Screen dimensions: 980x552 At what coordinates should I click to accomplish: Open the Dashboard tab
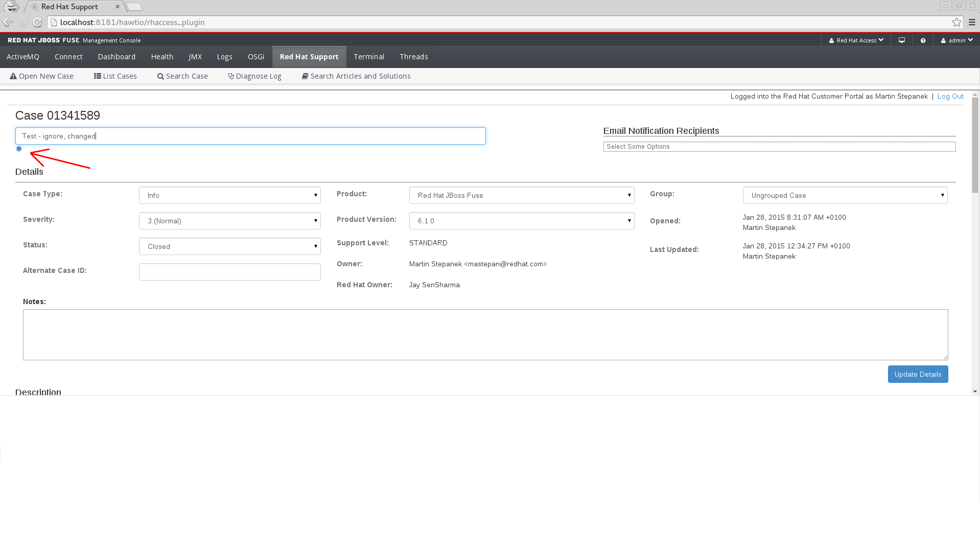click(x=116, y=57)
